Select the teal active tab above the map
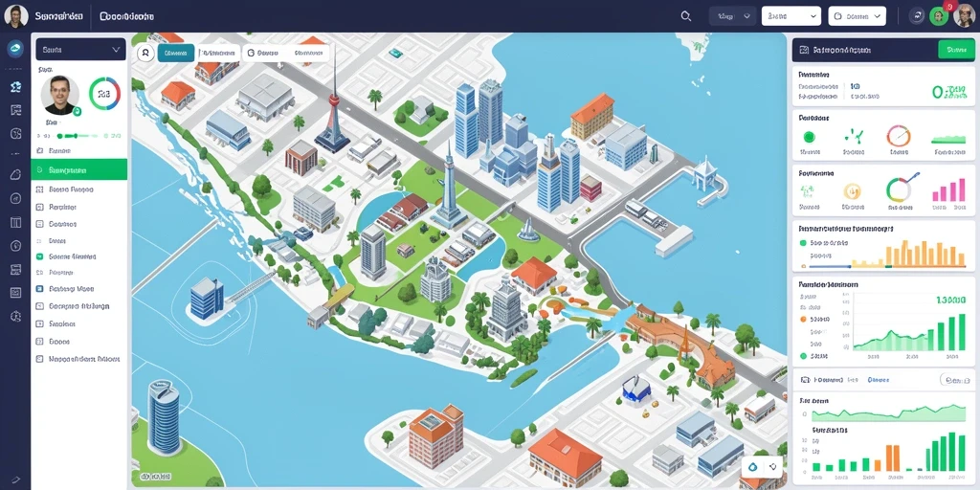 click(x=176, y=54)
